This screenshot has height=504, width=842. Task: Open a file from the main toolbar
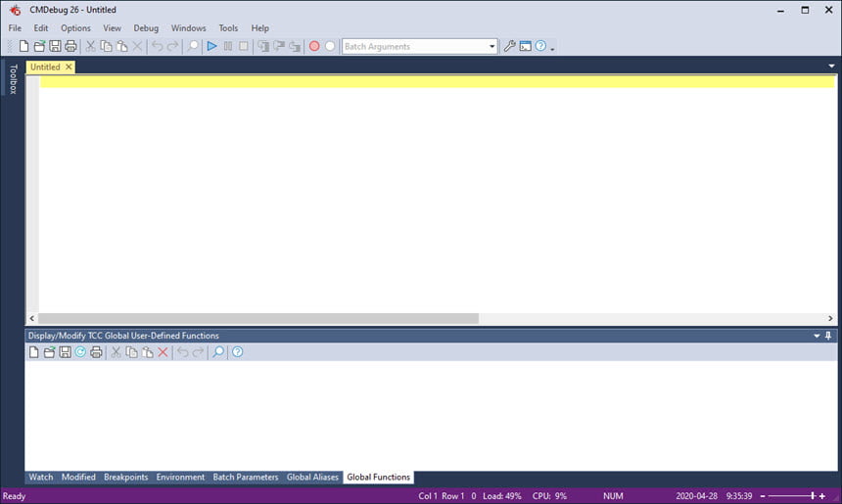39,46
